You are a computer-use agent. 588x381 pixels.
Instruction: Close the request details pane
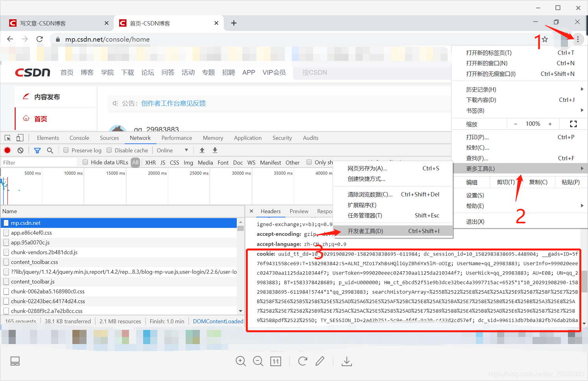tap(251, 211)
